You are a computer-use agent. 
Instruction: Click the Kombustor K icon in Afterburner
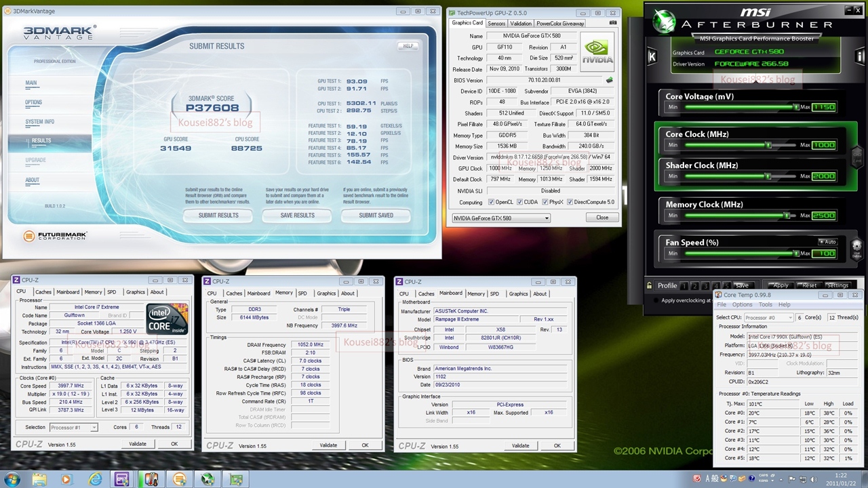point(652,57)
